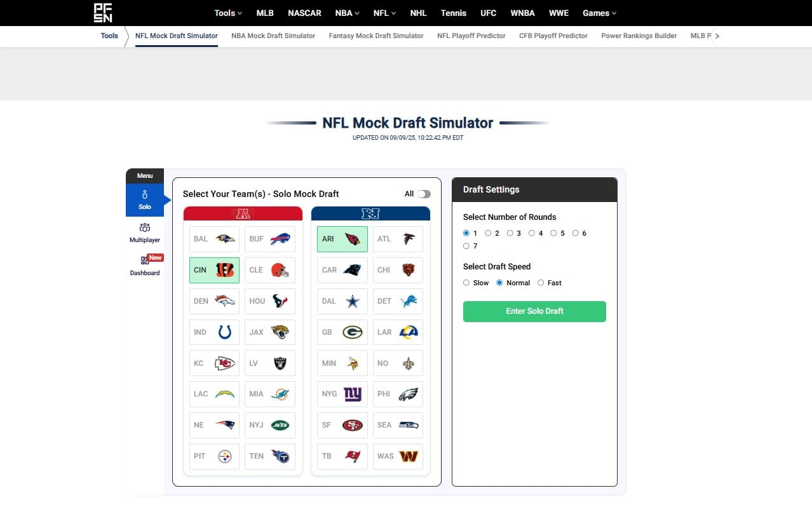812x507 pixels.
Task: Pick the Kansas City Chiefs arrowhead logo
Action: click(x=225, y=363)
